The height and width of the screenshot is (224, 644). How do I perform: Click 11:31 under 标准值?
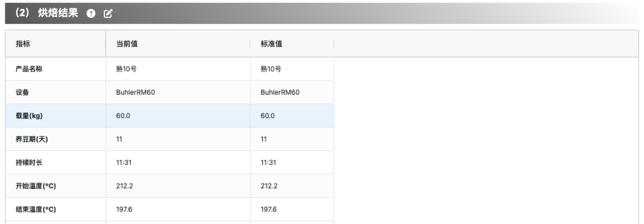pos(268,163)
